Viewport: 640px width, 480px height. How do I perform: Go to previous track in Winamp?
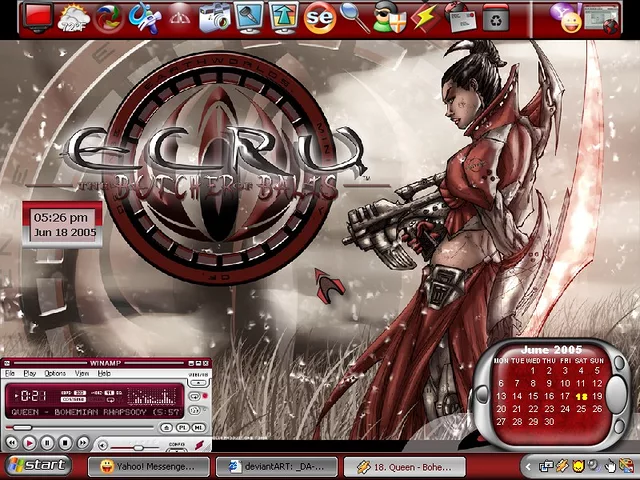pyautogui.click(x=12, y=442)
